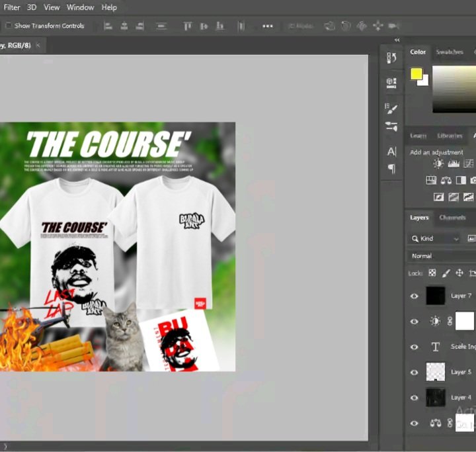Open the three-dots more align options
Image resolution: width=476 pixels, height=452 pixels.
pyautogui.click(x=268, y=26)
